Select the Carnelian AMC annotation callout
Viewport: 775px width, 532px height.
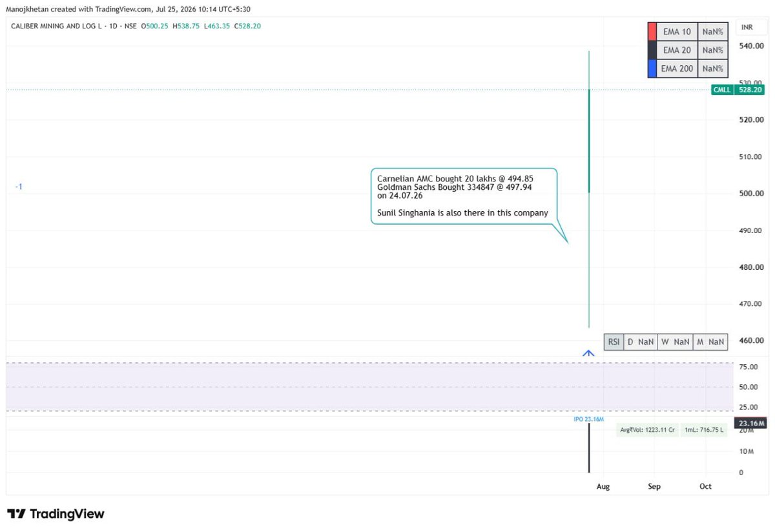click(x=464, y=196)
